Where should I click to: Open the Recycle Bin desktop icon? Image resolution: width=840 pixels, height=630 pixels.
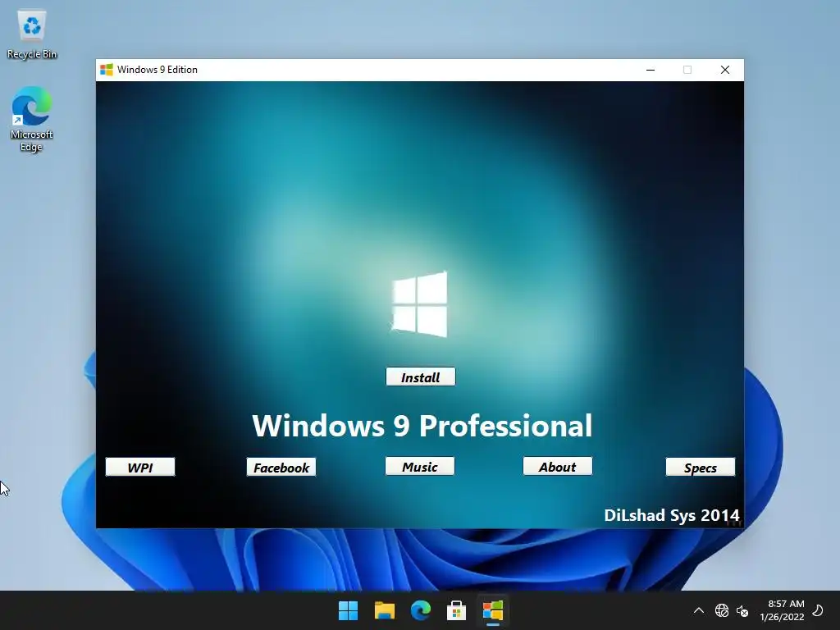click(32, 34)
